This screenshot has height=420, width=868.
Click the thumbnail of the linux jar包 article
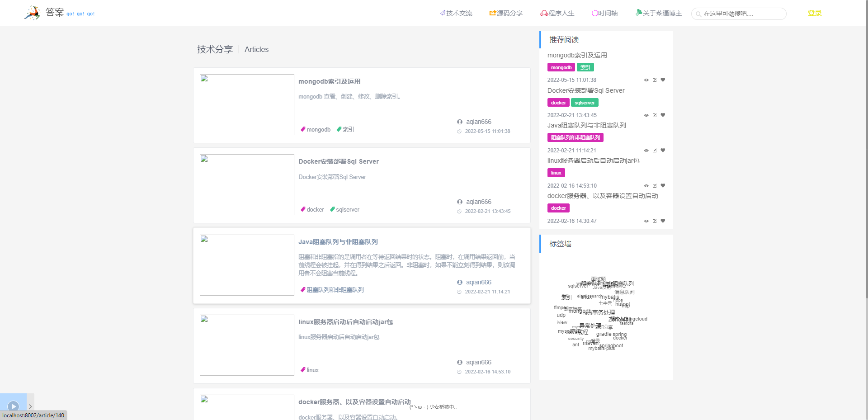point(247,345)
